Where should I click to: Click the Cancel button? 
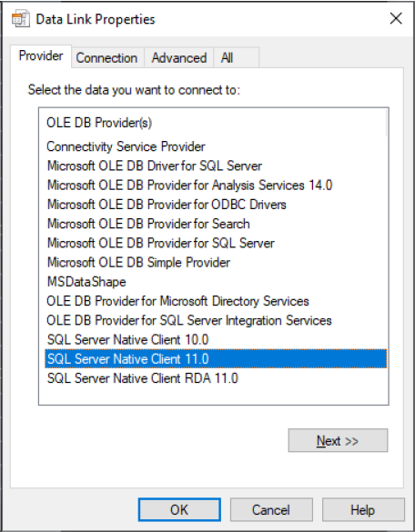(271, 510)
